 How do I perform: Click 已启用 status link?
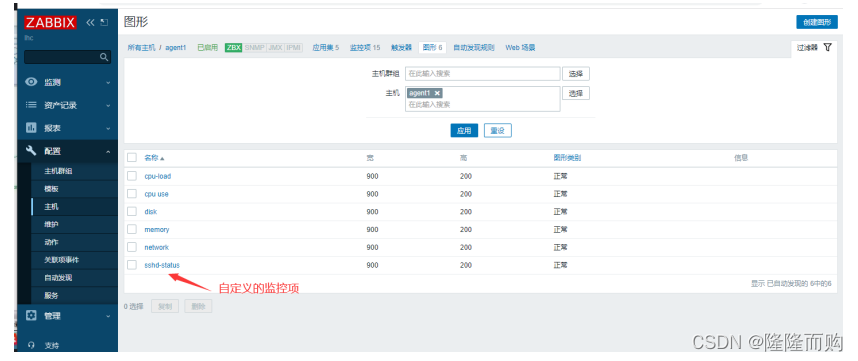coord(207,48)
